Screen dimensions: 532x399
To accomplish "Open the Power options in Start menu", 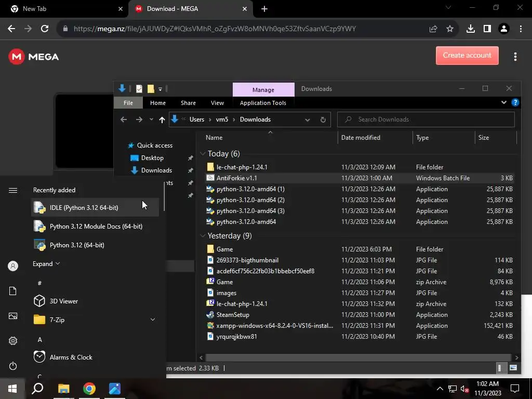I will pyautogui.click(x=13, y=366).
